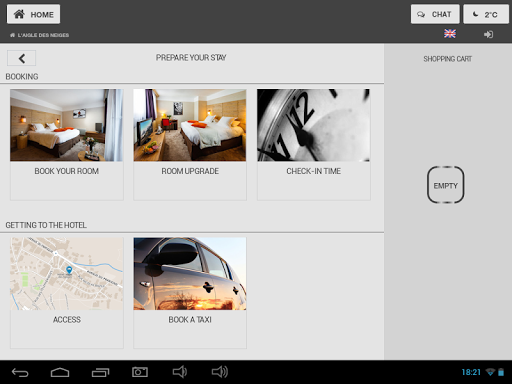Open the Access map tile

67,293
